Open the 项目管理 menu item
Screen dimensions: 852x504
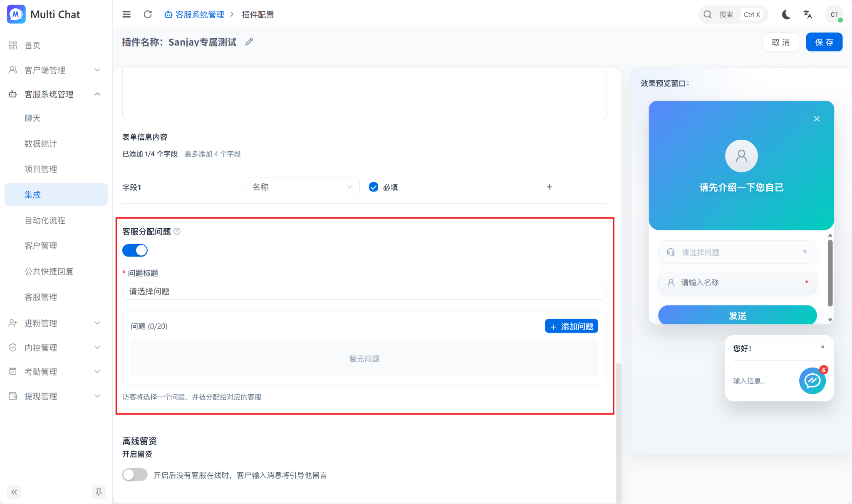56,169
